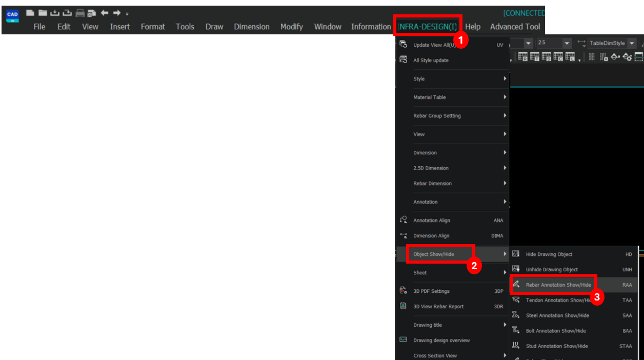Open the Modify menu
This screenshot has height=360, width=644.
coord(292,27)
